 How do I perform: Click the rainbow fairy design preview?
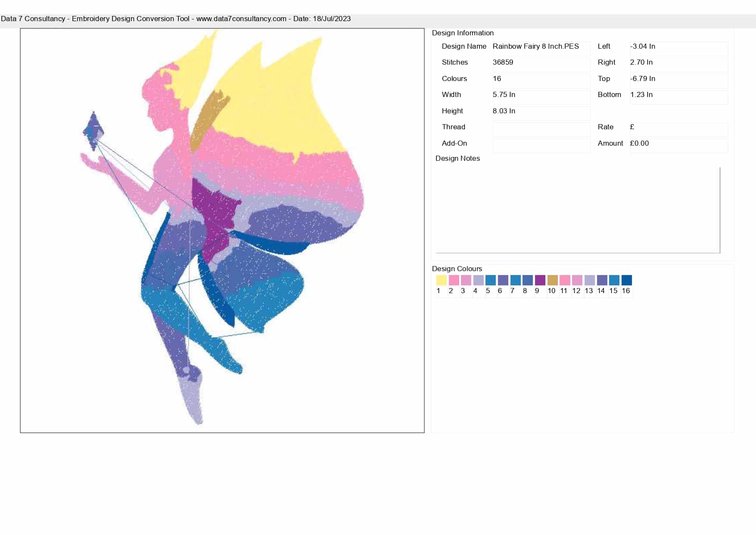222,231
